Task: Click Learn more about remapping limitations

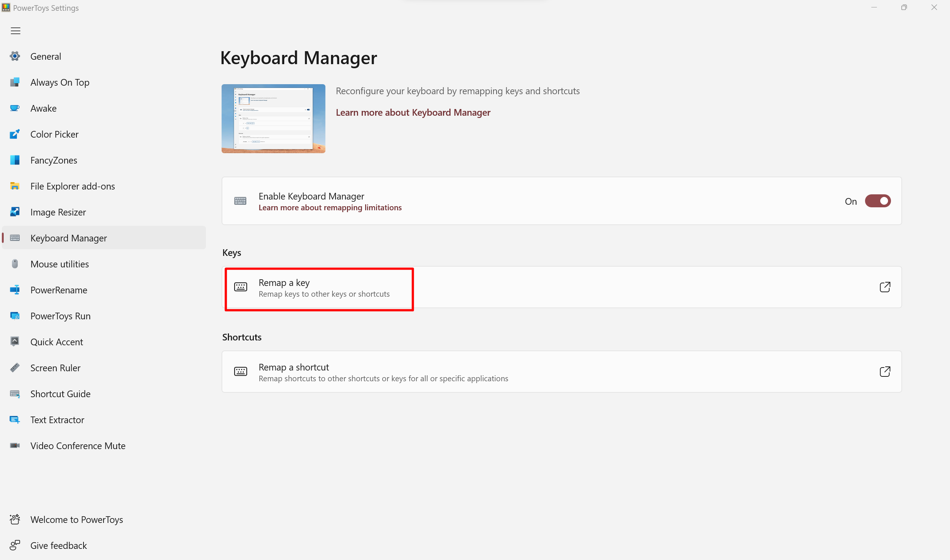Action: point(330,207)
